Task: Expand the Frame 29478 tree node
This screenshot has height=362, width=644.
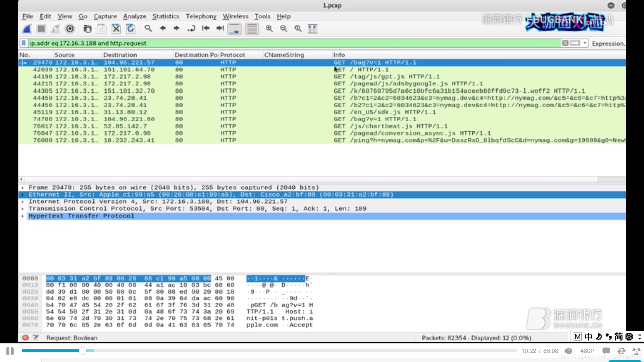Action: click(x=22, y=188)
